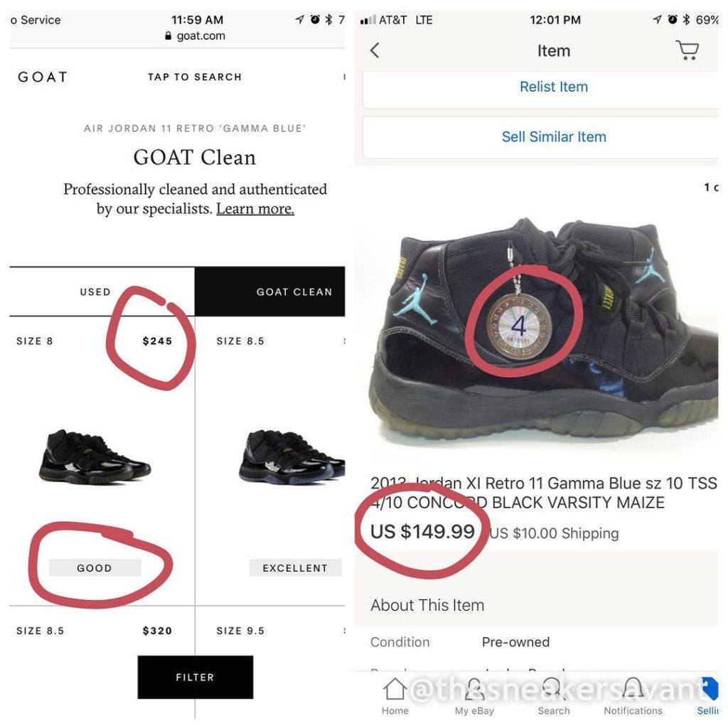Go to eBay Home tab icon
The image size is (728, 728).
395,690
